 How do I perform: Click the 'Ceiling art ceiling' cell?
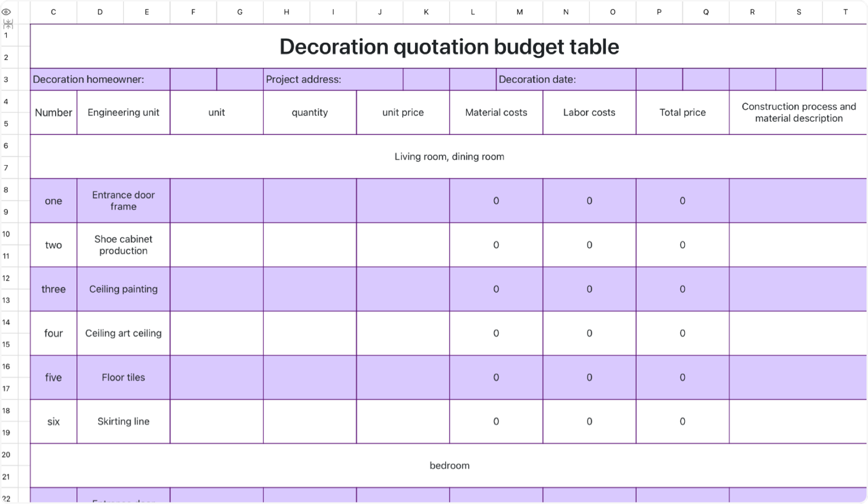tap(123, 333)
